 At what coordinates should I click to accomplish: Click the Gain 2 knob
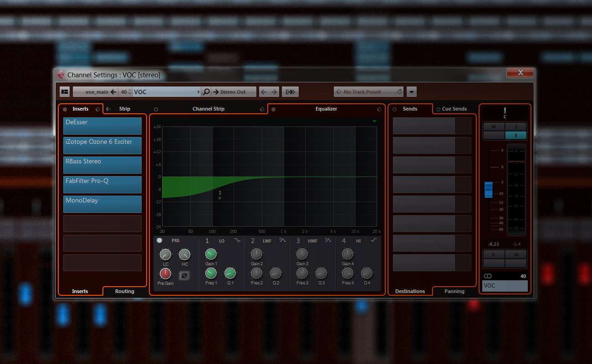256,254
